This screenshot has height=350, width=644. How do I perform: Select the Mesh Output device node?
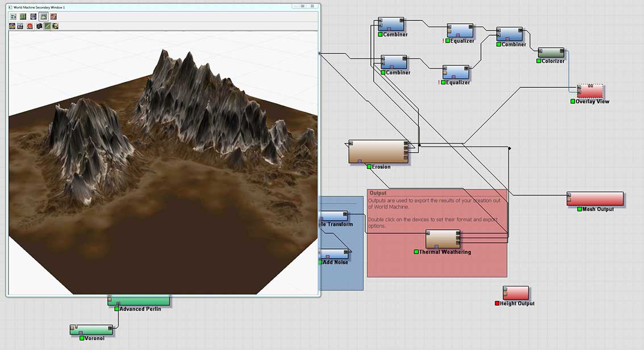pyautogui.click(x=595, y=199)
